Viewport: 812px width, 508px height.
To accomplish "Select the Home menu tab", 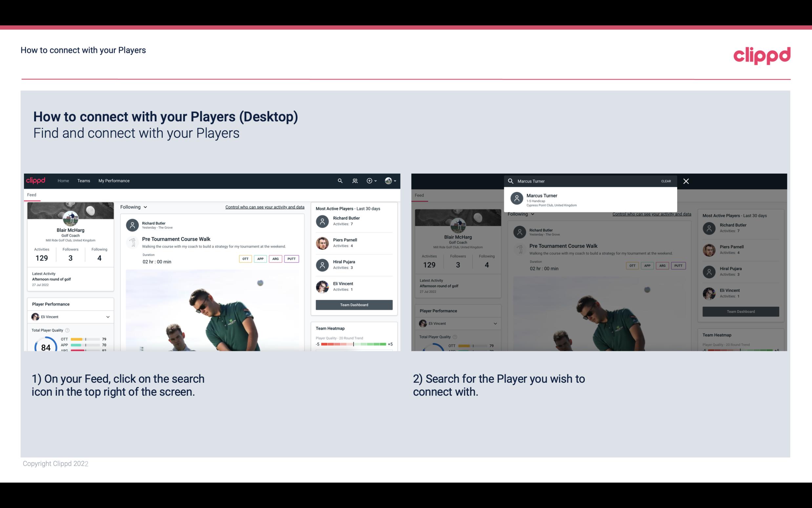I will tap(63, 180).
